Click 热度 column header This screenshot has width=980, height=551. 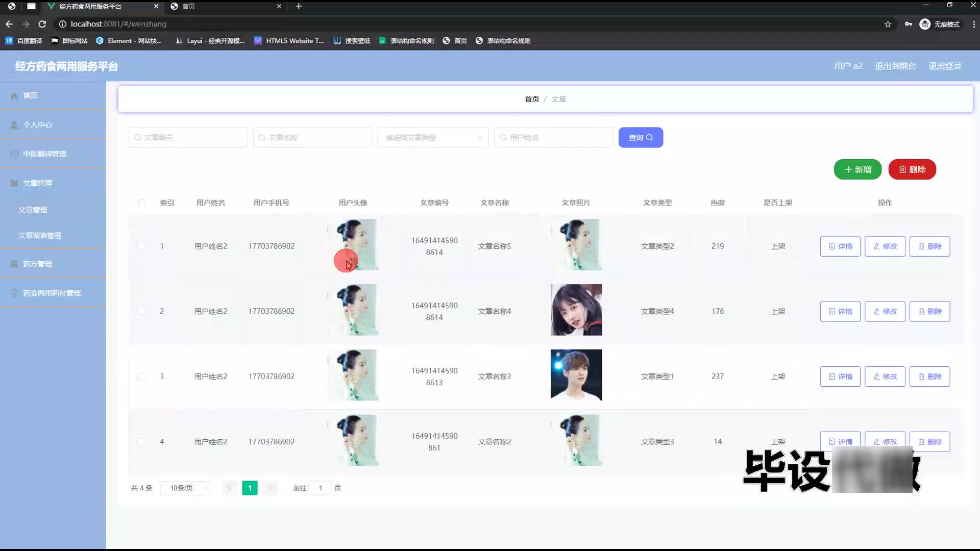click(x=718, y=203)
